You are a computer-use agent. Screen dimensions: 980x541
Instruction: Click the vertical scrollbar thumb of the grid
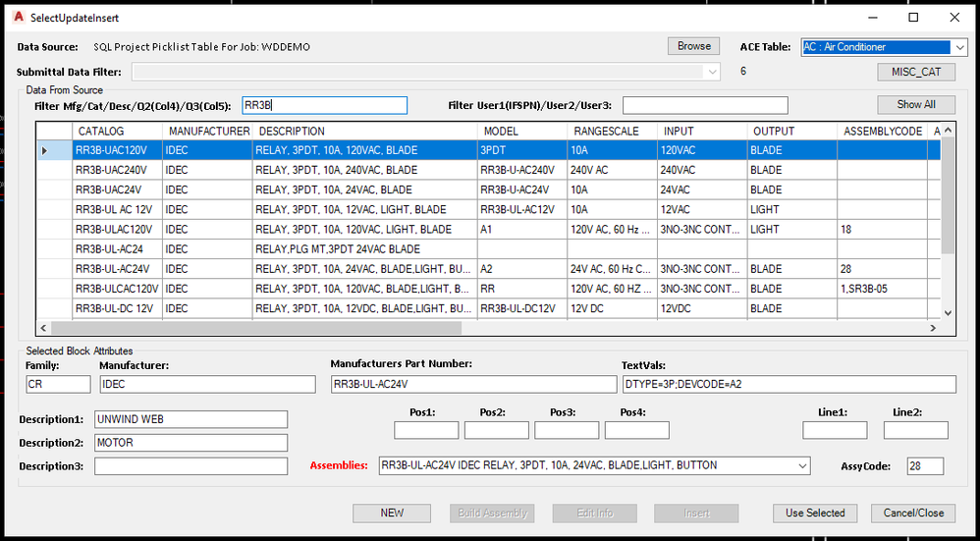click(948, 195)
